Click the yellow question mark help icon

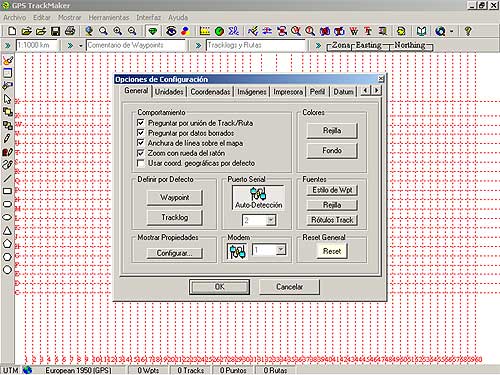(468, 31)
